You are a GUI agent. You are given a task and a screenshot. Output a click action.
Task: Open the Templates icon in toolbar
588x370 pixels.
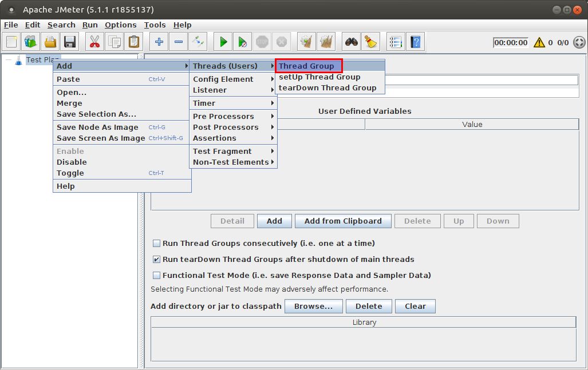31,42
